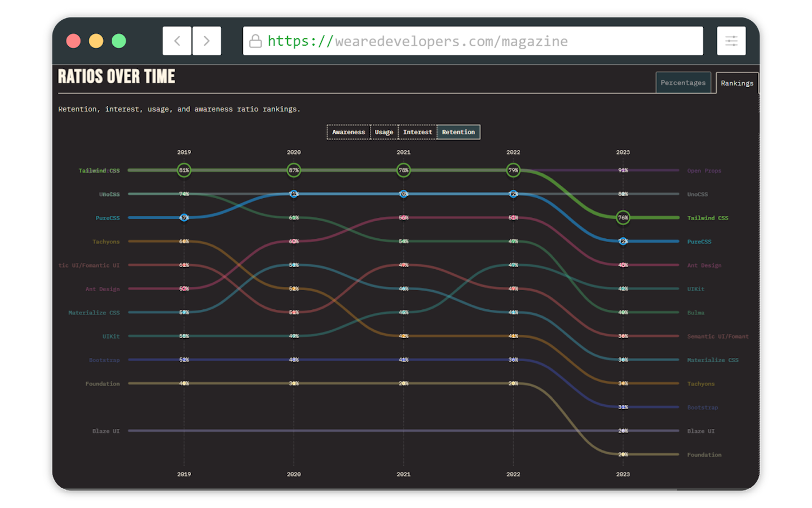Click Tailwind CSS 79% marker in 2022

[x=513, y=170]
